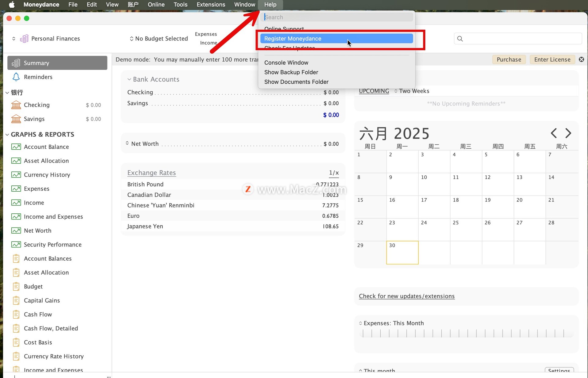Go to the previous calendar month
This screenshot has height=378, width=588.
tap(554, 133)
